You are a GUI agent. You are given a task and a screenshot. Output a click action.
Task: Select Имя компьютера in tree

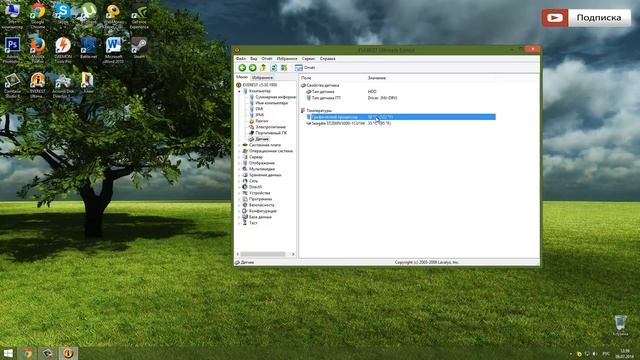[269, 103]
